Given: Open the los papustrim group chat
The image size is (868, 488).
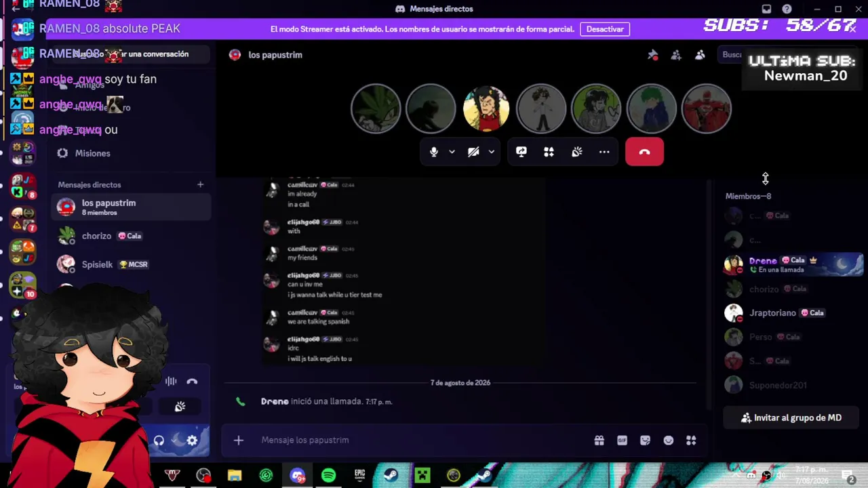Looking at the screenshot, I should (131, 207).
